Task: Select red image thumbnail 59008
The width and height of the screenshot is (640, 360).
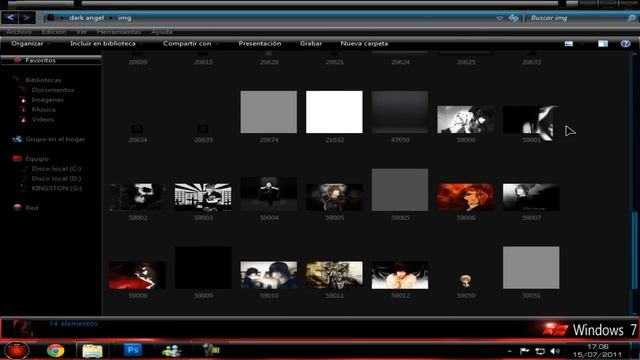Action: coord(138,275)
